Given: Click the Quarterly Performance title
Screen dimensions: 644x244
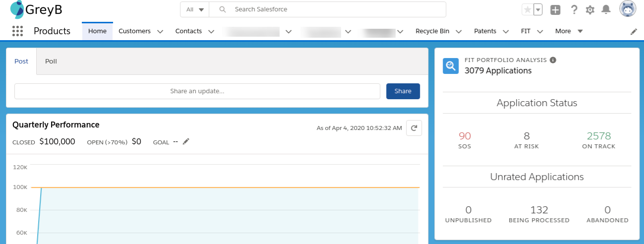Looking at the screenshot, I should tap(56, 125).
